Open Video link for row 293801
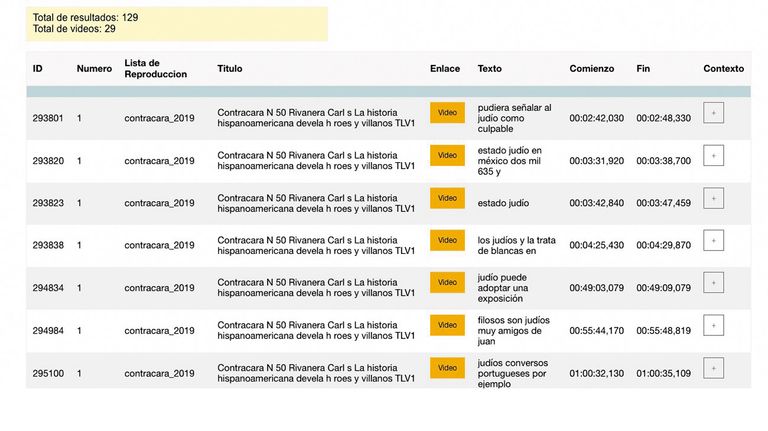Viewport: 768px width, 431px height. click(x=447, y=113)
